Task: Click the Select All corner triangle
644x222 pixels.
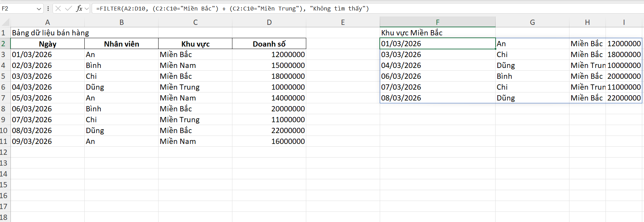Action: pos(6,22)
